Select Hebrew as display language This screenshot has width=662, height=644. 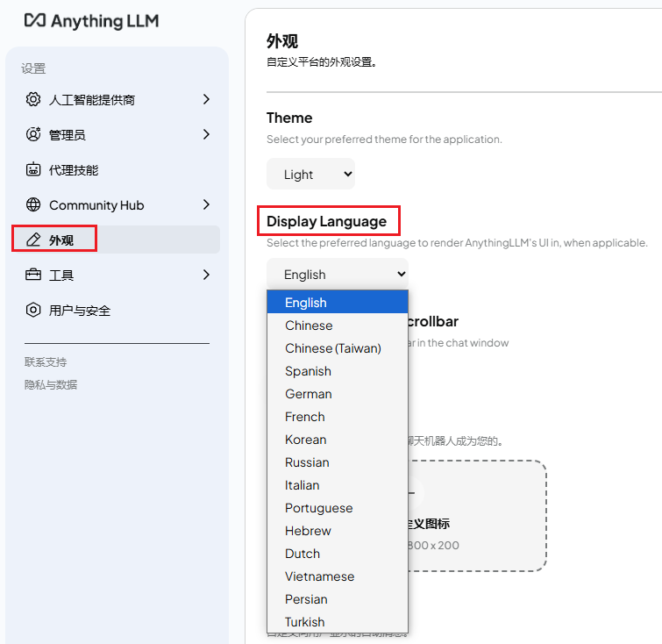[338, 530]
